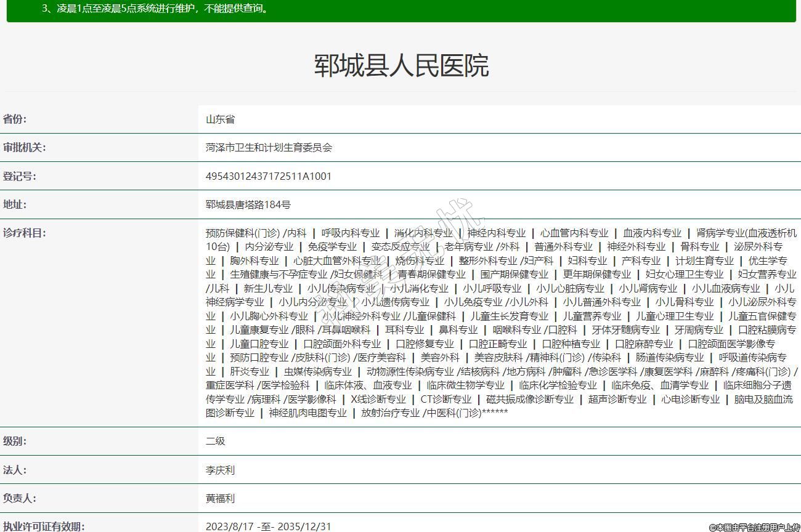Viewport: 801px width, 532px height.
Task: Select the registration number 49543012437172511A1001
Action: (x=268, y=176)
